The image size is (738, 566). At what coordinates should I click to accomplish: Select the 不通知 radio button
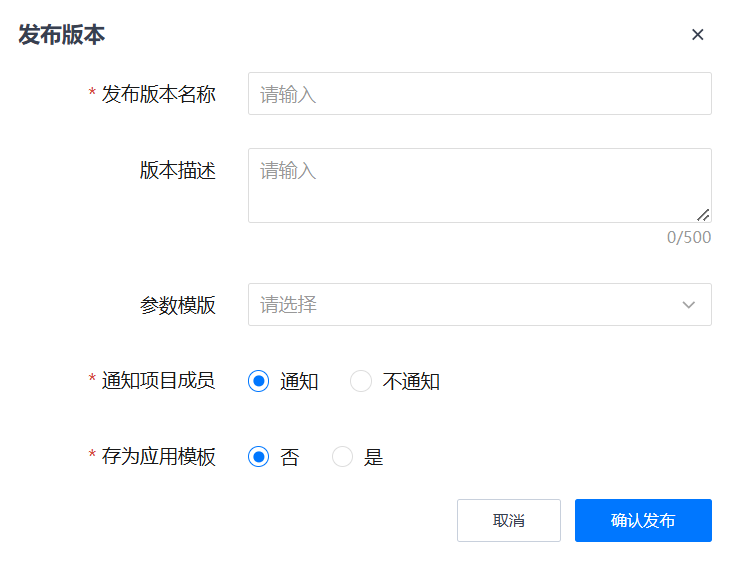pos(361,381)
